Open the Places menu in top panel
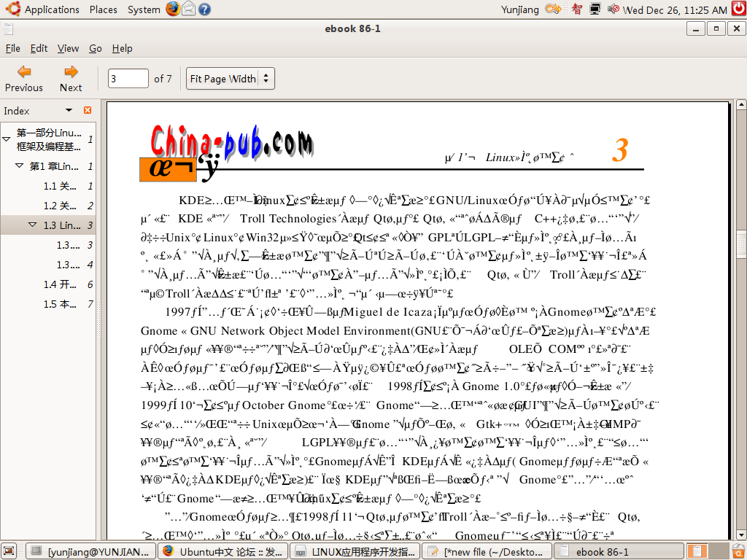The width and height of the screenshot is (747, 560). pyautogui.click(x=103, y=9)
